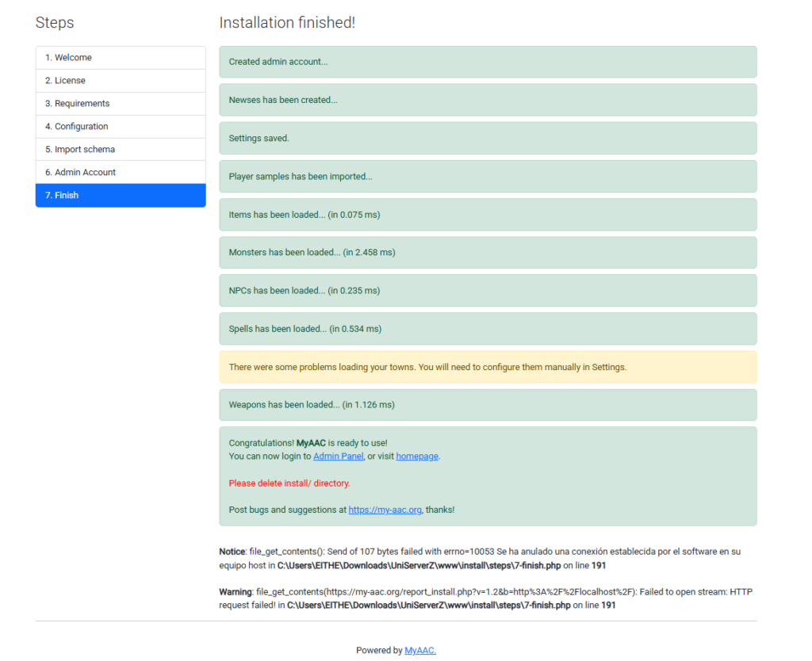This screenshot has width=812, height=661.
Task: Select the License step
Action: [x=121, y=81]
